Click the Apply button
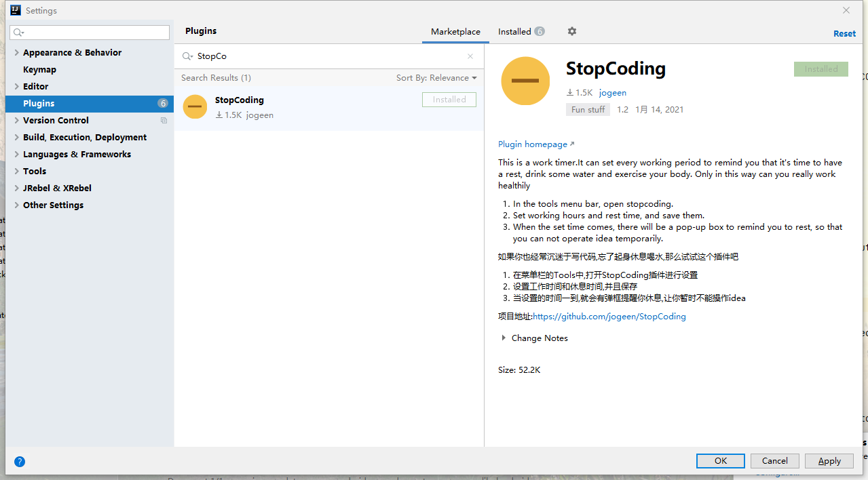The image size is (868, 480). tap(829, 461)
